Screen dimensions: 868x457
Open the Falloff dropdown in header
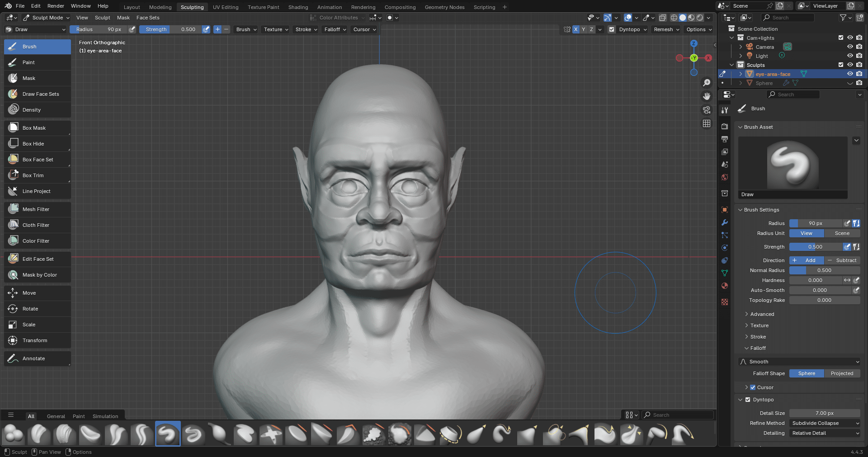click(x=335, y=29)
